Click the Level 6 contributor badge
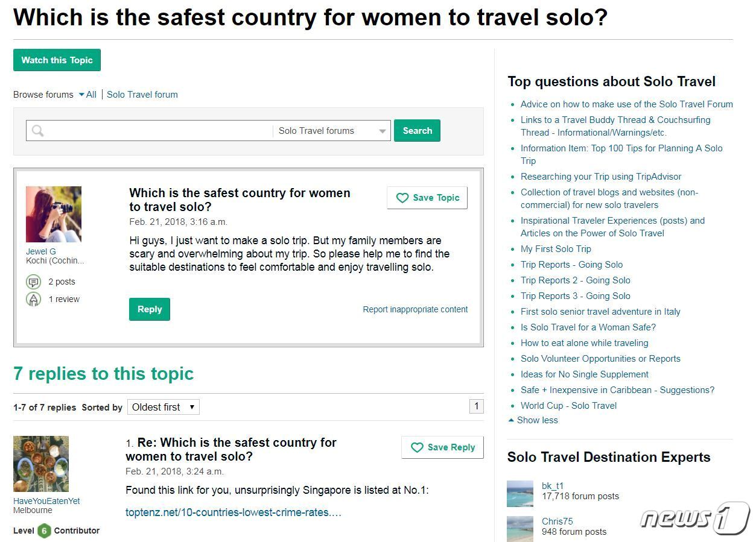 43,531
